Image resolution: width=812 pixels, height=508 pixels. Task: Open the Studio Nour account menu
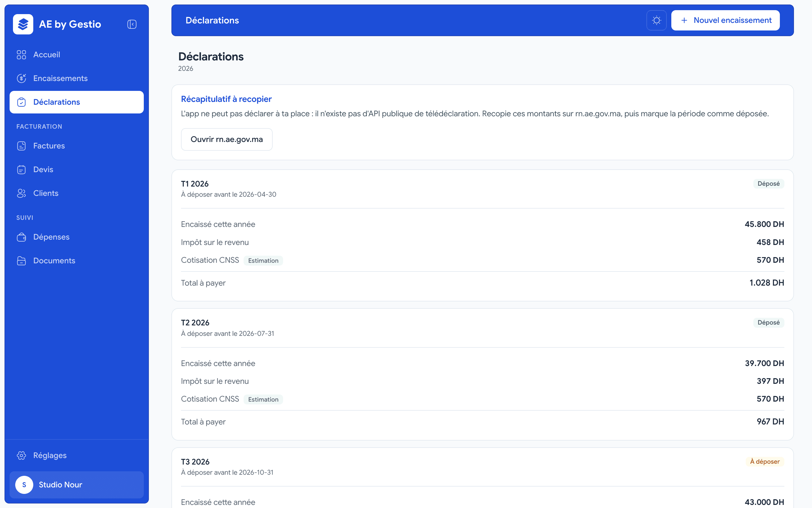point(76,485)
